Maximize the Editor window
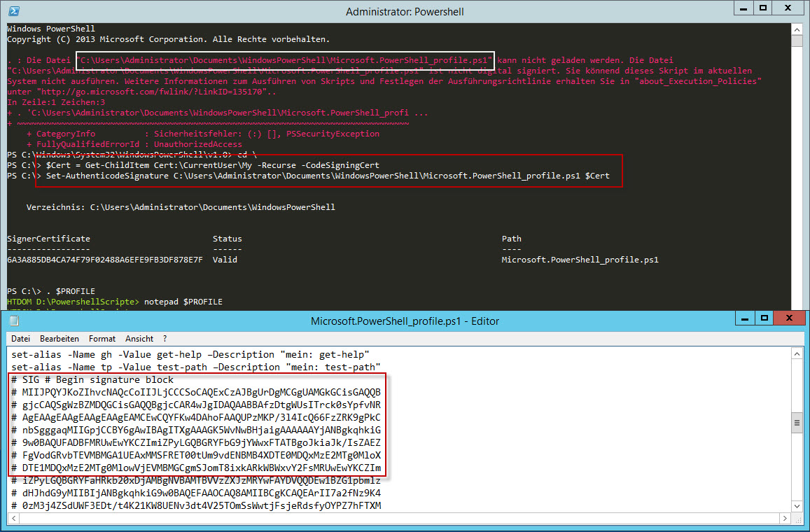The height and width of the screenshot is (532, 810). pyautogui.click(x=764, y=318)
